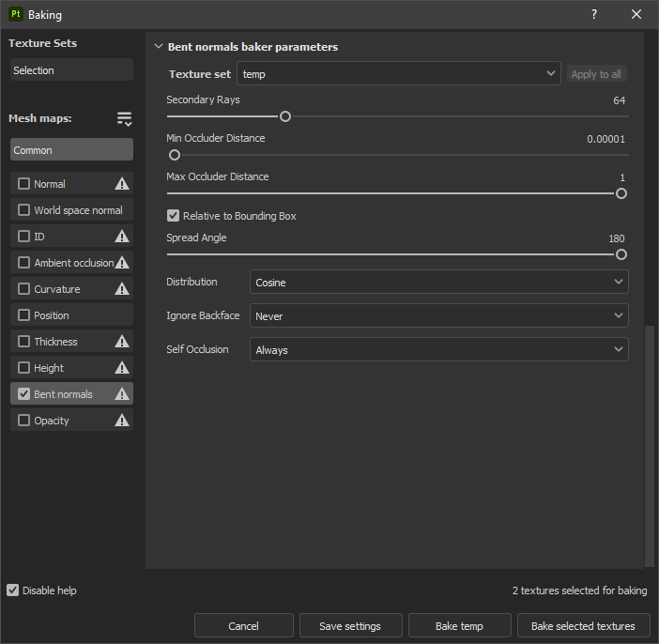Viewport: 659px width, 644px height.
Task: Open the Texture set dropdown
Action: click(399, 73)
